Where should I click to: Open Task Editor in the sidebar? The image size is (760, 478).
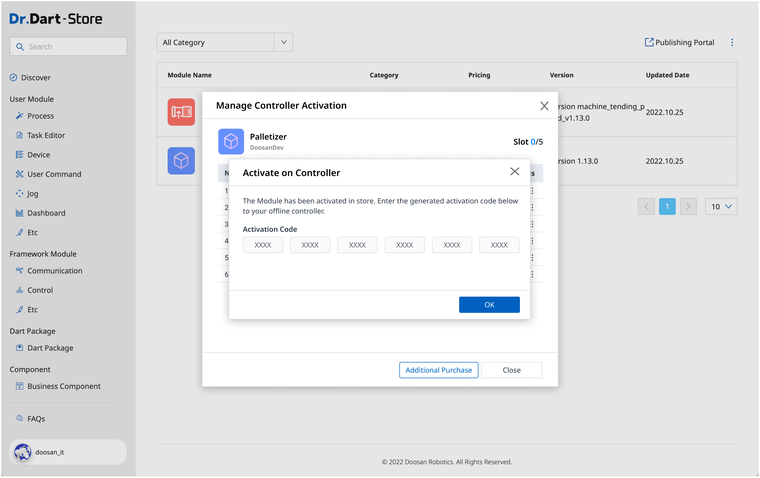[x=46, y=135]
